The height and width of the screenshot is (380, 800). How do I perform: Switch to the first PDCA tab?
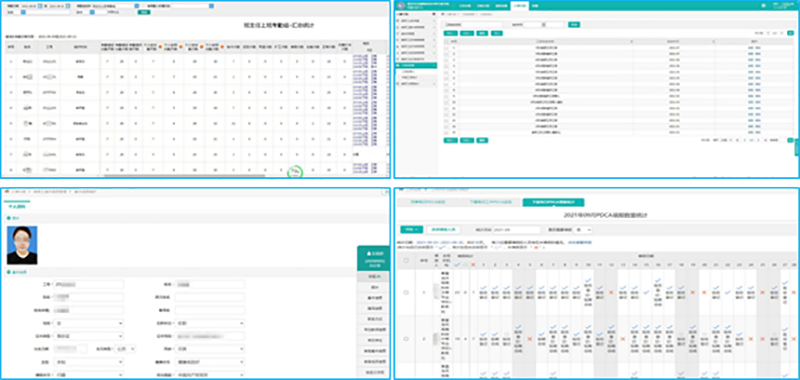pyautogui.click(x=428, y=202)
